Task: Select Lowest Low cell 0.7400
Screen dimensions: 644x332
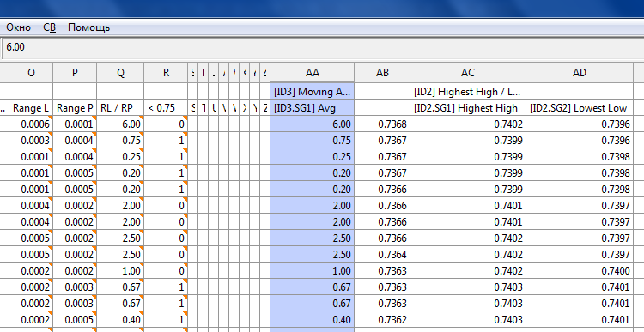Action: coord(580,271)
